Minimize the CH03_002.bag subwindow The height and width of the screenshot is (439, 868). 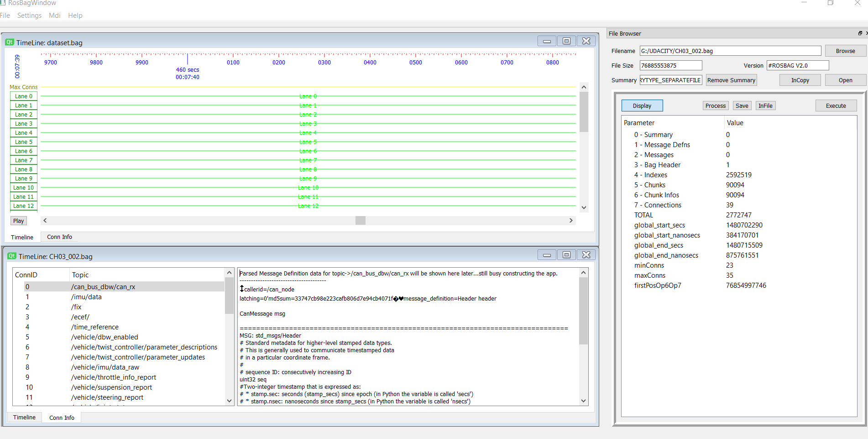coord(547,255)
